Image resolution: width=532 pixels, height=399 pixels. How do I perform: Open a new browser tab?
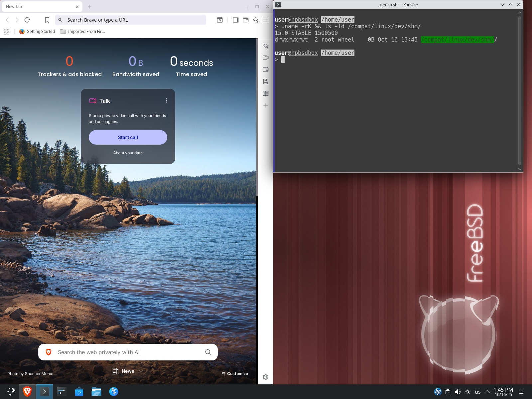[x=89, y=7]
